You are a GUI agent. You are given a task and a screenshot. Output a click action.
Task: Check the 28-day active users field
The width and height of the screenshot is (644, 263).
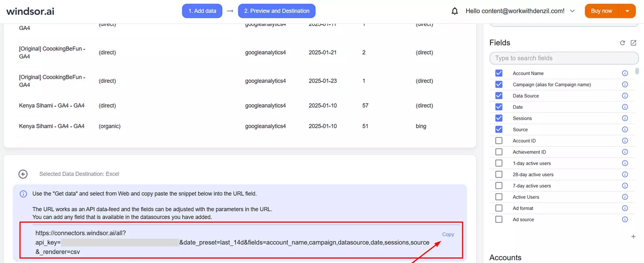coord(499,174)
